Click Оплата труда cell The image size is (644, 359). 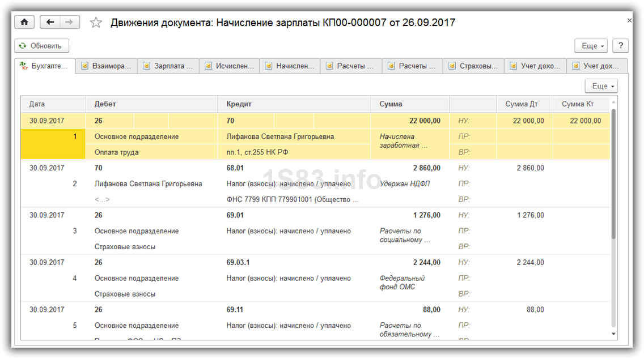coord(117,152)
